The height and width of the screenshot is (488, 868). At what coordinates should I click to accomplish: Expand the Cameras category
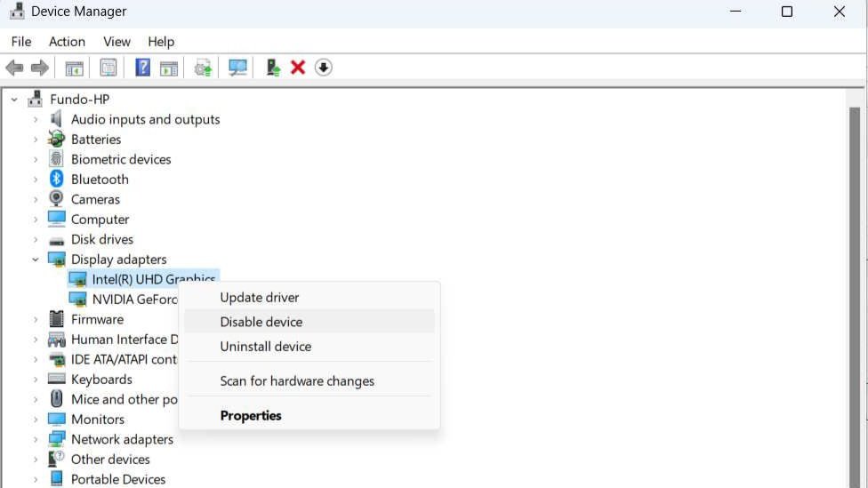(x=36, y=199)
